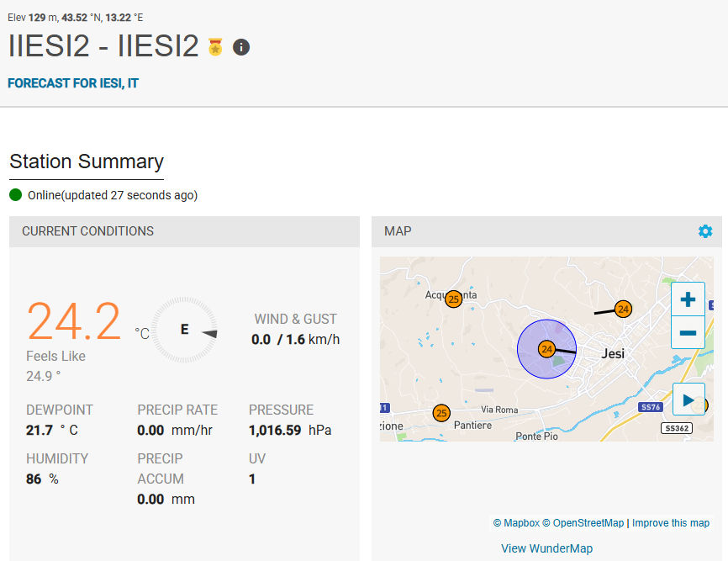This screenshot has height=561, width=728.
Task: Click the gold star badge icon
Action: click(215, 47)
